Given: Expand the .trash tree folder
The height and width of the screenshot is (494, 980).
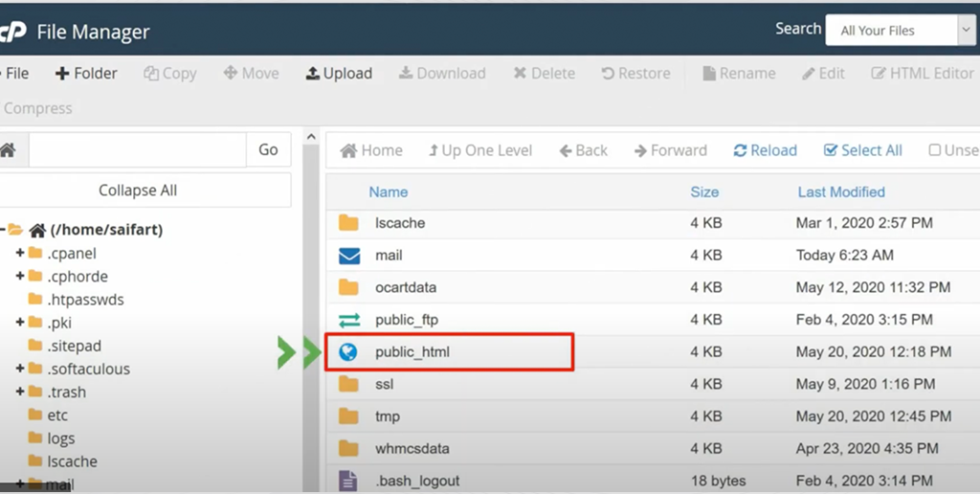Looking at the screenshot, I should click(20, 392).
